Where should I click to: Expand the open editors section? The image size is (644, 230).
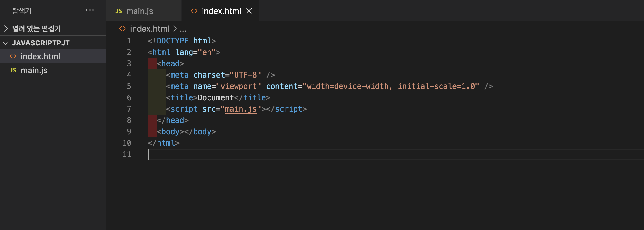point(53,29)
